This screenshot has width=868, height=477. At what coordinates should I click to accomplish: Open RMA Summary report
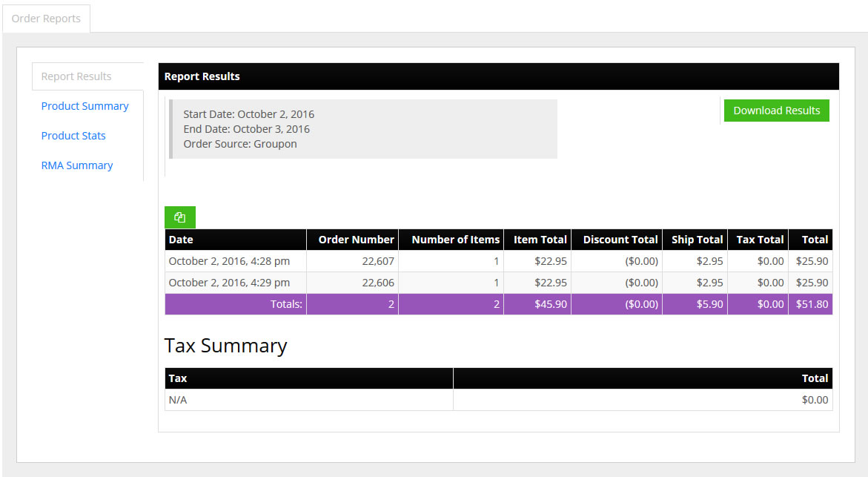click(77, 165)
